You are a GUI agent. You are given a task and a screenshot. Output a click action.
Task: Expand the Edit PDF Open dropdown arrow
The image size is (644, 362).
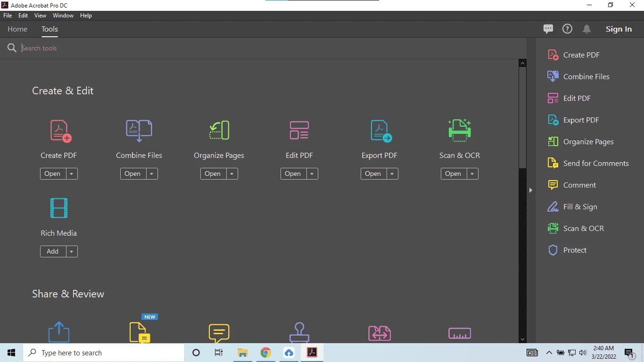[x=312, y=174]
